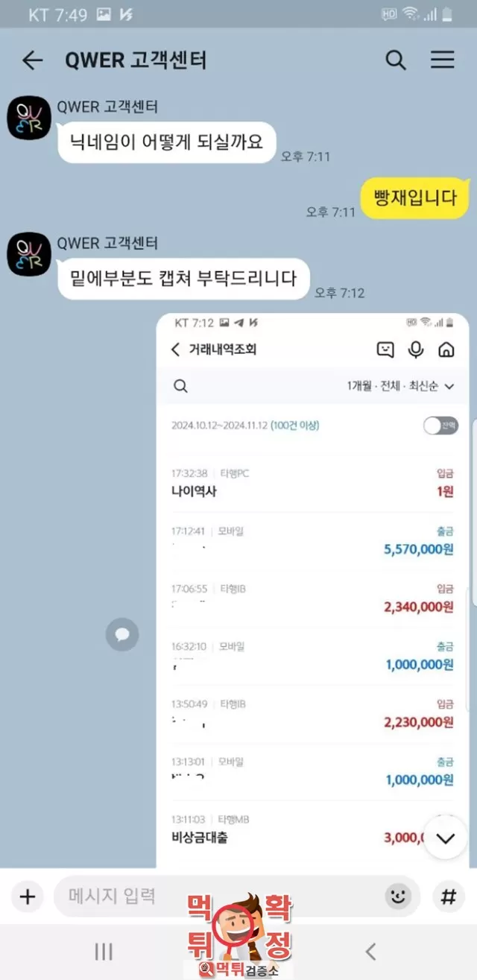
Task: Open the shared transaction screenshot image
Action: click(x=313, y=590)
